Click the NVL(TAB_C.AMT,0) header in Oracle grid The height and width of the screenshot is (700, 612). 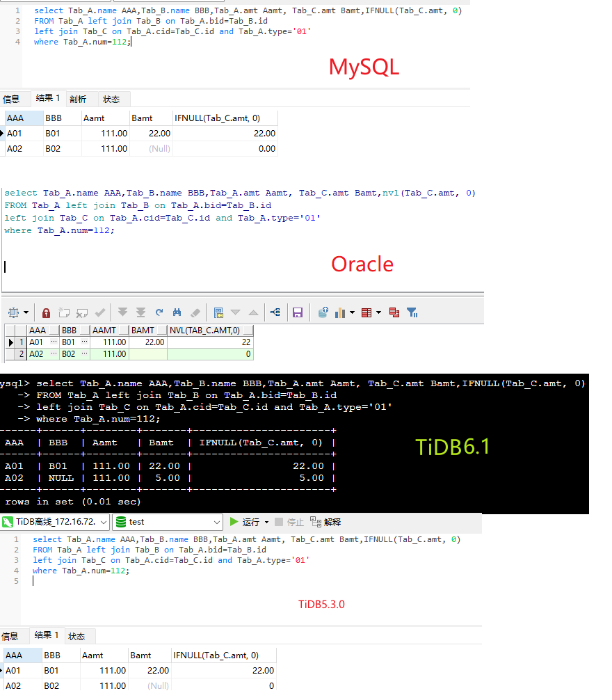[211, 331]
